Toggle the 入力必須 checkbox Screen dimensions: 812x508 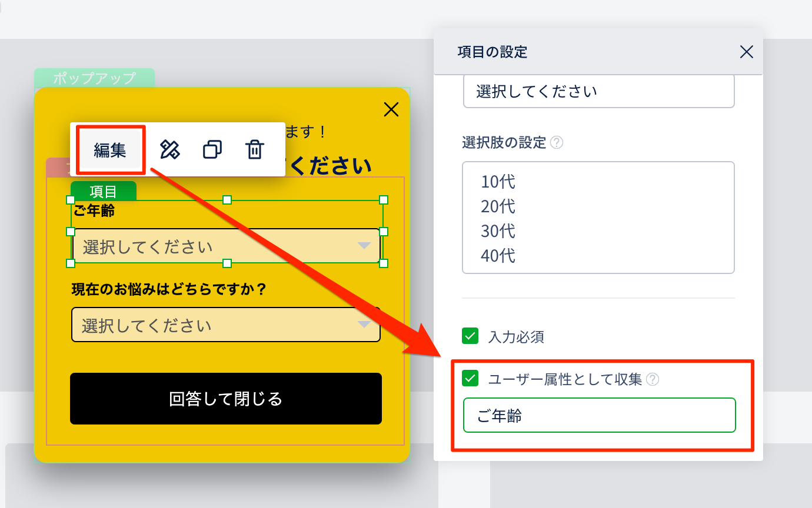click(470, 336)
